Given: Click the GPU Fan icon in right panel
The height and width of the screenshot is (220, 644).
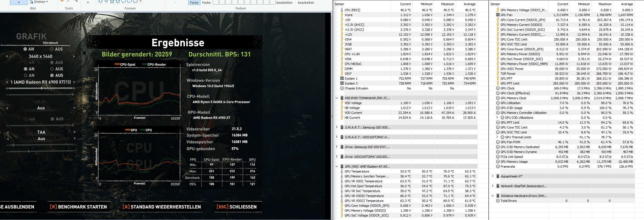Looking at the screenshot, I should [x=498, y=15].
